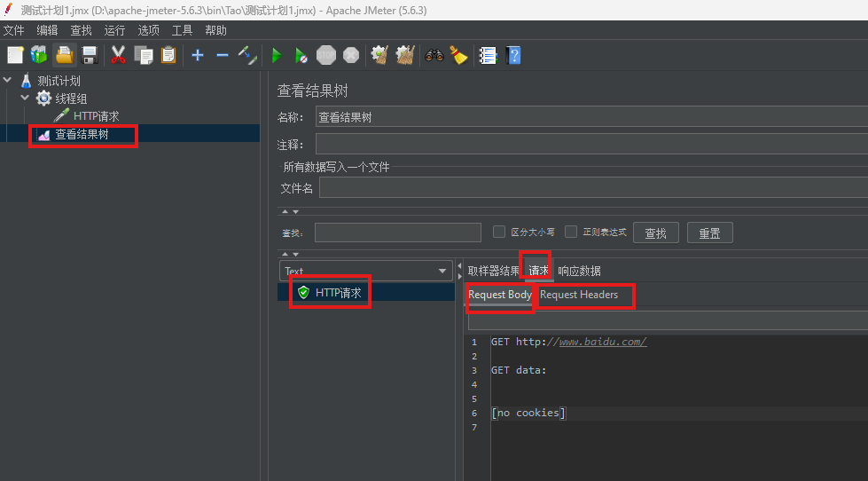
Task: Start the test with green play icon
Action: (x=277, y=55)
